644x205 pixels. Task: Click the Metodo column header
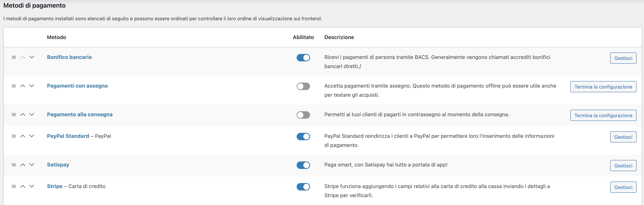(56, 37)
